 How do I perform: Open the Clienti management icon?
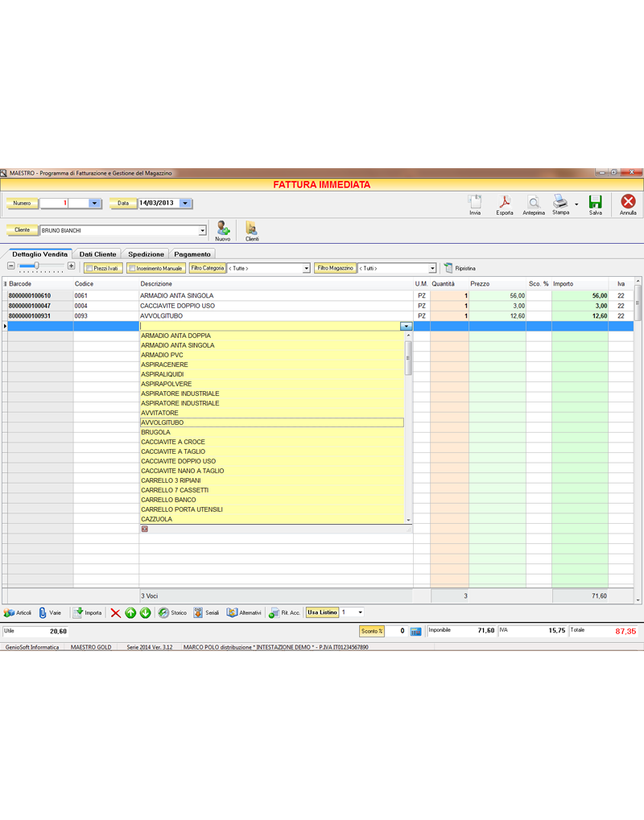[252, 229]
